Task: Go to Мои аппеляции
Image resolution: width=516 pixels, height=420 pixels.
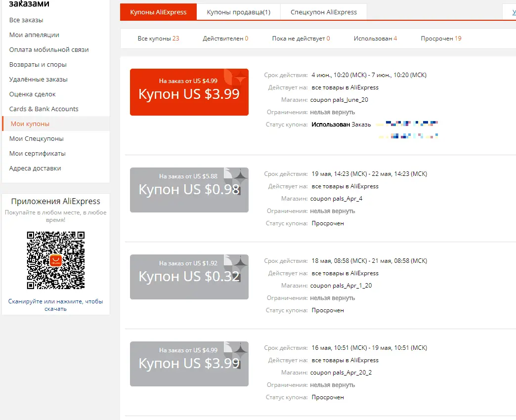Action: click(34, 35)
